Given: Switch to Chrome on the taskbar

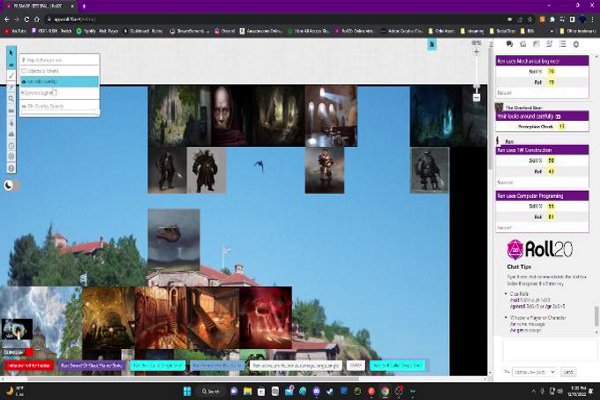Looking at the screenshot, I should pos(385,391).
